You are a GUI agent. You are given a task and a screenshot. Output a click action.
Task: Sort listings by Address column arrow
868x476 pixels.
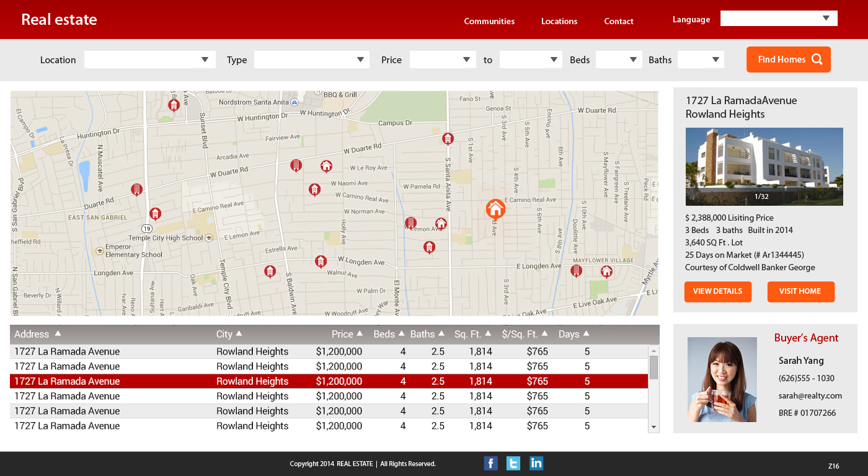pos(58,333)
